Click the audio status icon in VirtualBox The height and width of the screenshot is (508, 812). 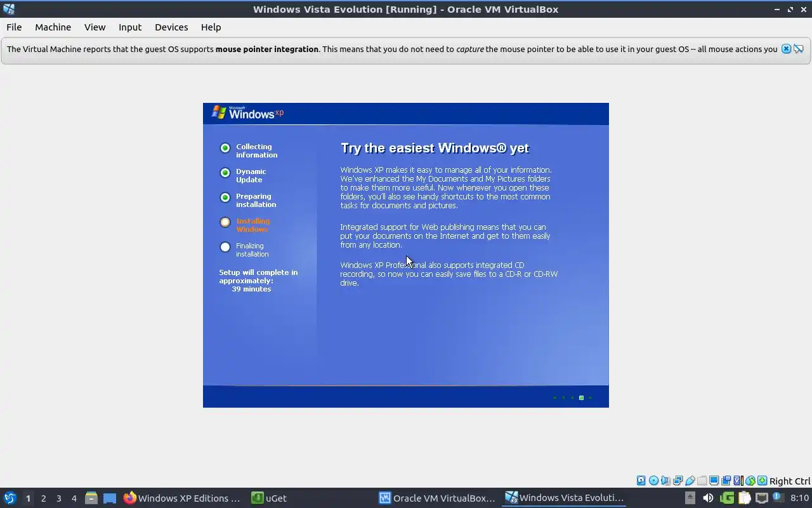(x=665, y=481)
